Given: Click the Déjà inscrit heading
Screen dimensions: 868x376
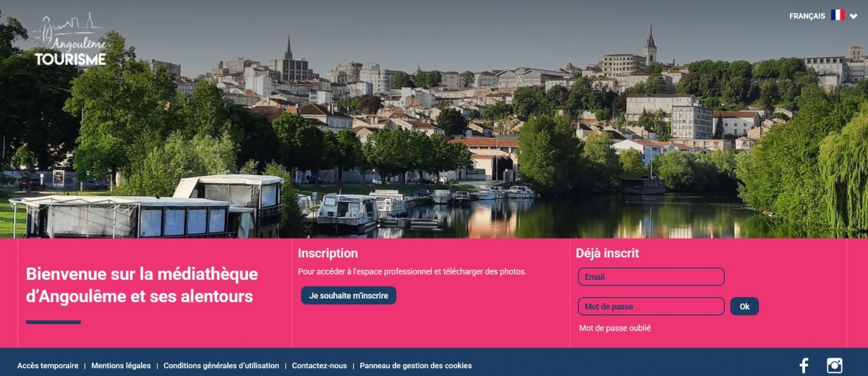Looking at the screenshot, I should tap(608, 253).
